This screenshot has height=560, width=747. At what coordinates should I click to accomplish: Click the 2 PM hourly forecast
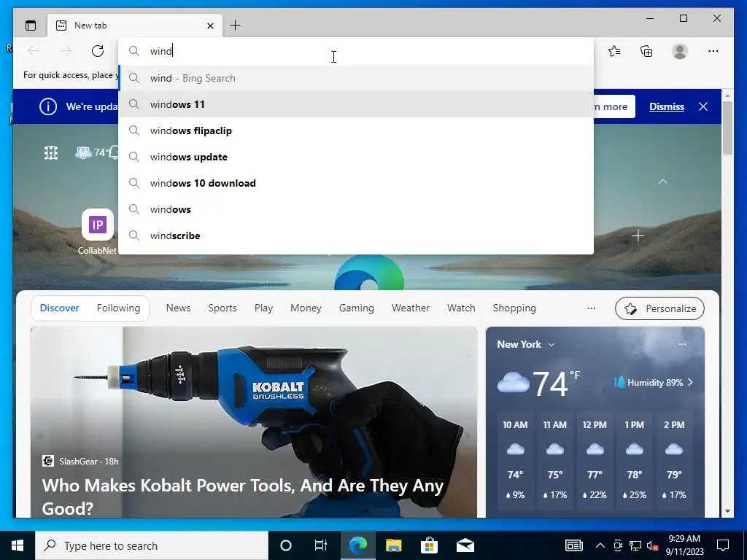pos(674,461)
